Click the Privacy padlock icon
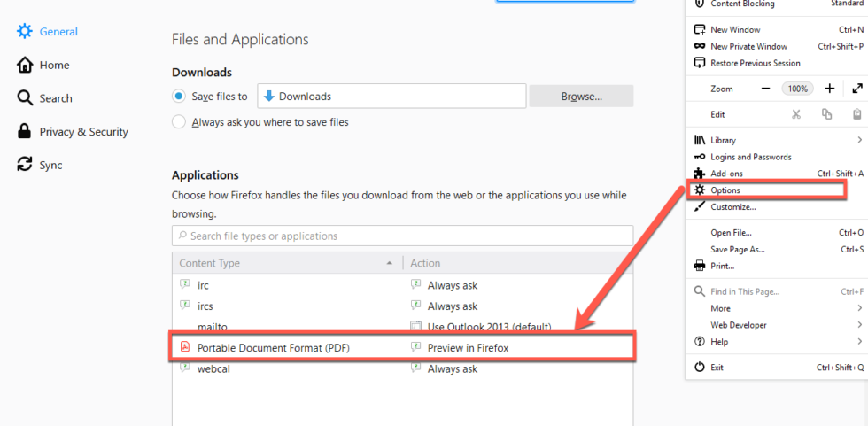 [25, 132]
